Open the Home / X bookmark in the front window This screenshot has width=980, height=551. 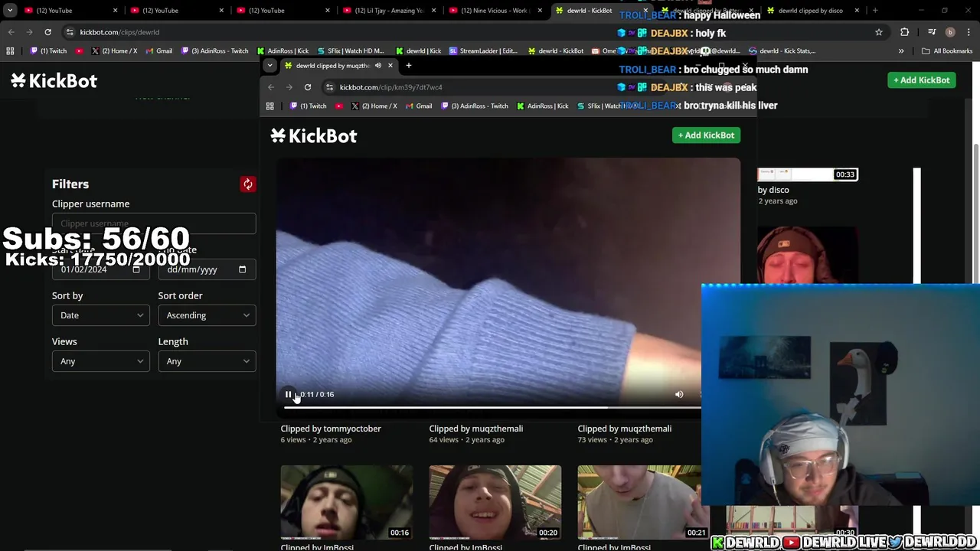tap(374, 106)
